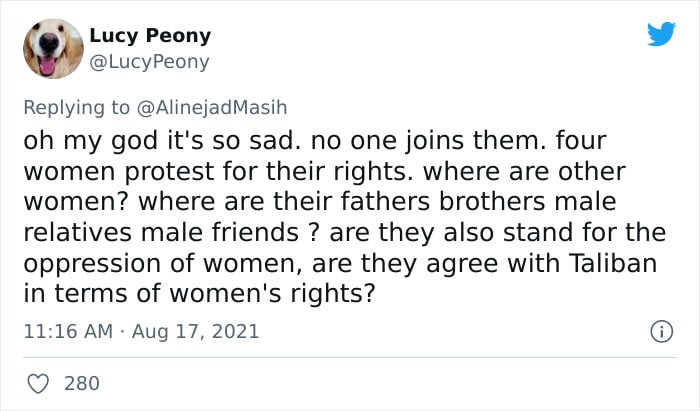Click 'fathers brothers male' in the tweet
Screen dimensions: 700x411
(x=478, y=201)
